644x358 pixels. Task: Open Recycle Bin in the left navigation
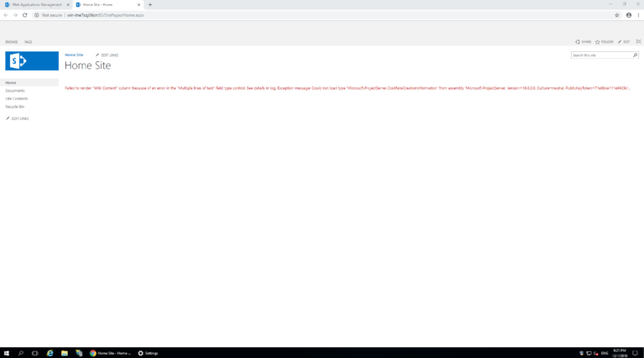(x=15, y=106)
